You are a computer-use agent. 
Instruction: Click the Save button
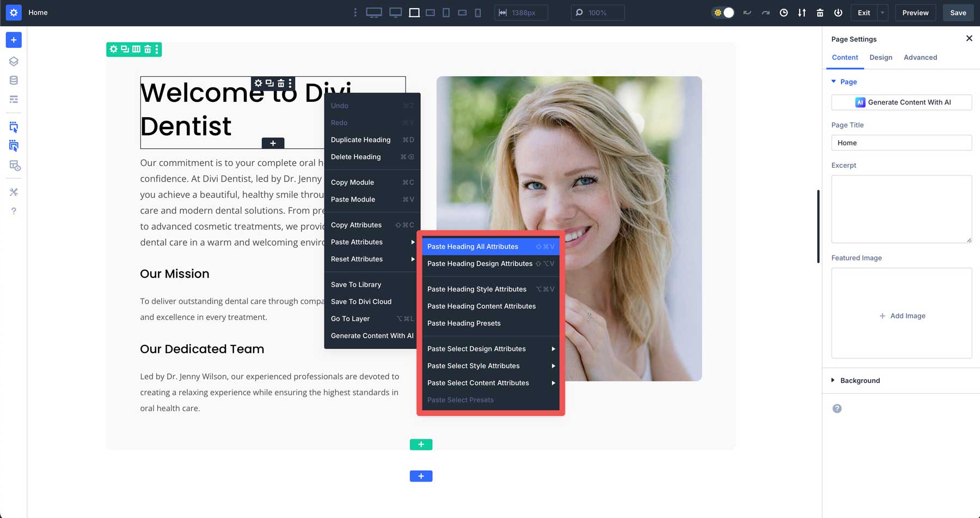[958, 12]
